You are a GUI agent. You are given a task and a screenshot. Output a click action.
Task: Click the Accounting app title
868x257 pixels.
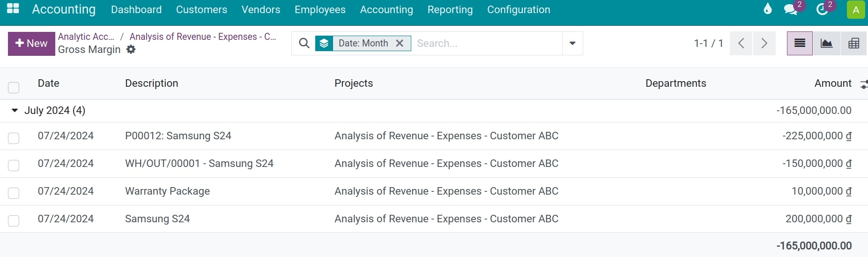(64, 9)
